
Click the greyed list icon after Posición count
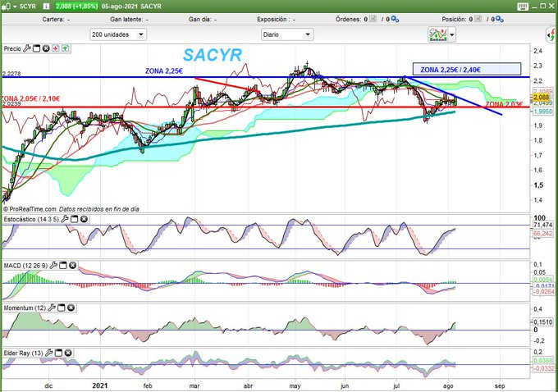point(478,19)
